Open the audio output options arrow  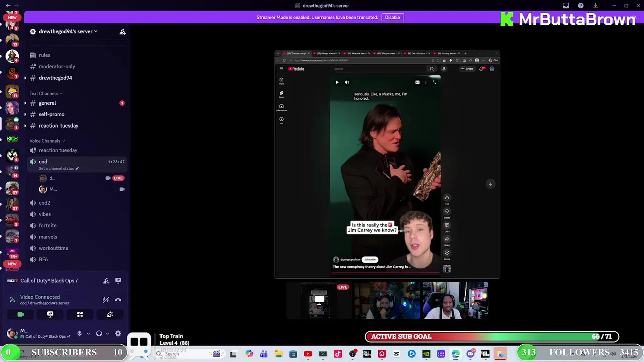[107, 333]
